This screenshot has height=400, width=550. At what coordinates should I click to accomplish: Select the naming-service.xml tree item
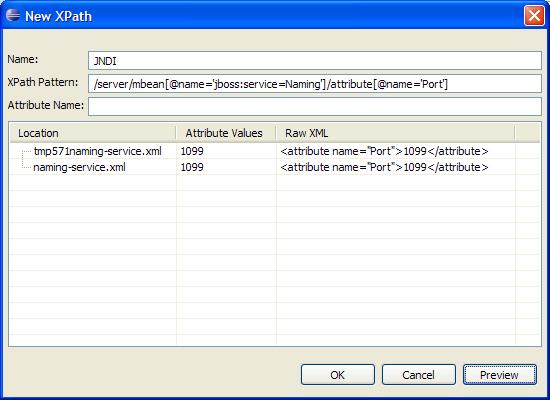[x=79, y=167]
